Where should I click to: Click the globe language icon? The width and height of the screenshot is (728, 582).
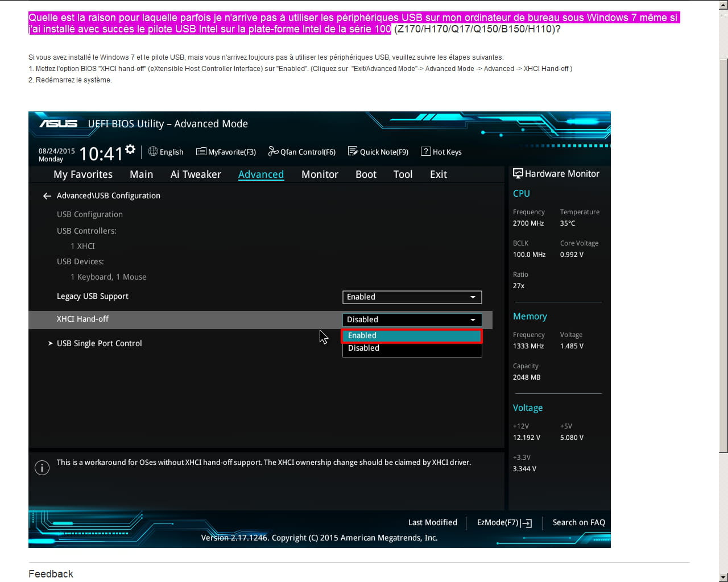(153, 151)
